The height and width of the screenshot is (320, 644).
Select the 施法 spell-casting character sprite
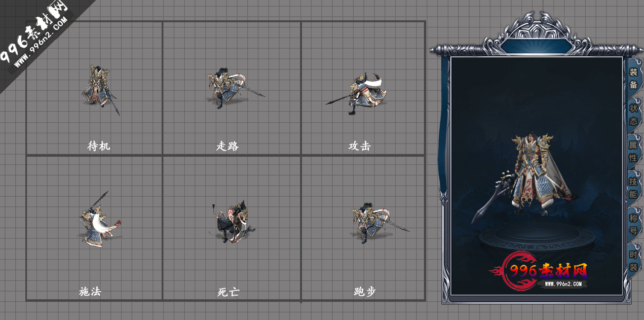click(99, 219)
